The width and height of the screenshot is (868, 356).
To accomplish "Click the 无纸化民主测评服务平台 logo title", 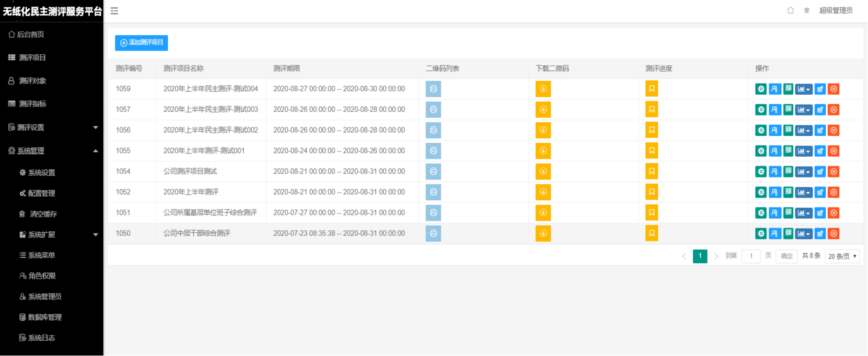I will (x=52, y=11).
